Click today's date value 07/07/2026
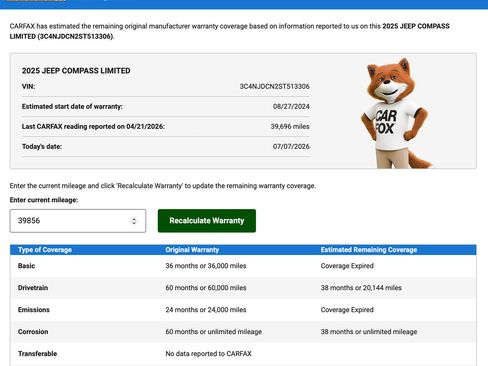Image resolution: width=488 pixels, height=366 pixels. click(291, 146)
